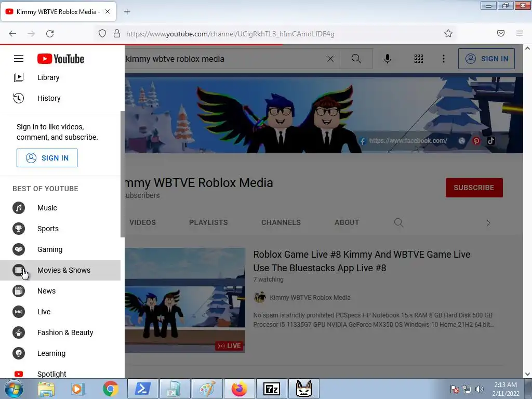Open PowerShell from the taskbar
The width and height of the screenshot is (532, 399).
pyautogui.click(x=142, y=389)
